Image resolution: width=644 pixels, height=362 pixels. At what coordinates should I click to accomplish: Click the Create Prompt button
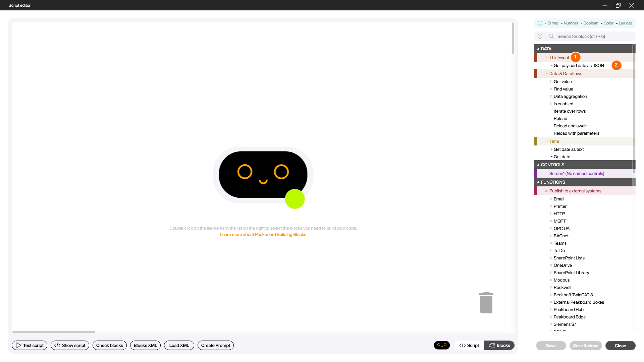pos(216,345)
